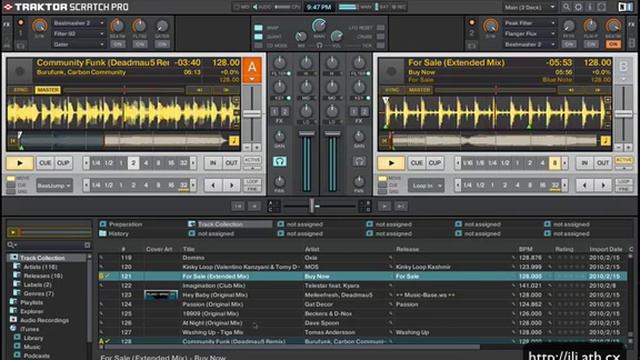The width and height of the screenshot is (640, 360).
Task: Set Deck A loop IN point
Action: (213, 163)
